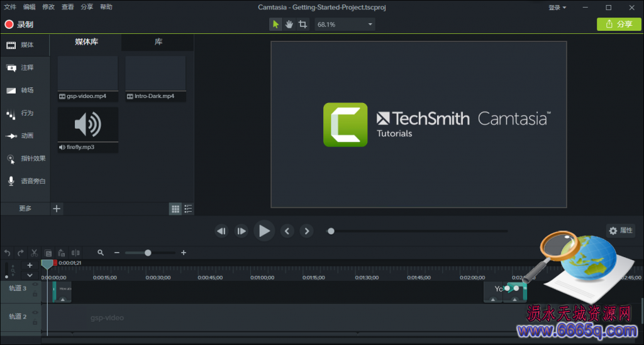This screenshot has width=644, height=345.
Task: Expand the track options chevron
Action: point(30,275)
